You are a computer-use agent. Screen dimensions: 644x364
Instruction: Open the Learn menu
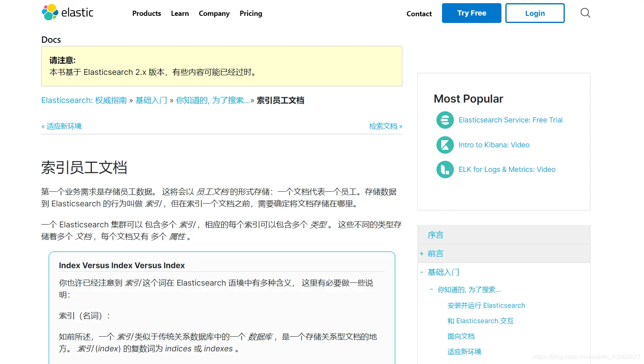pos(180,13)
